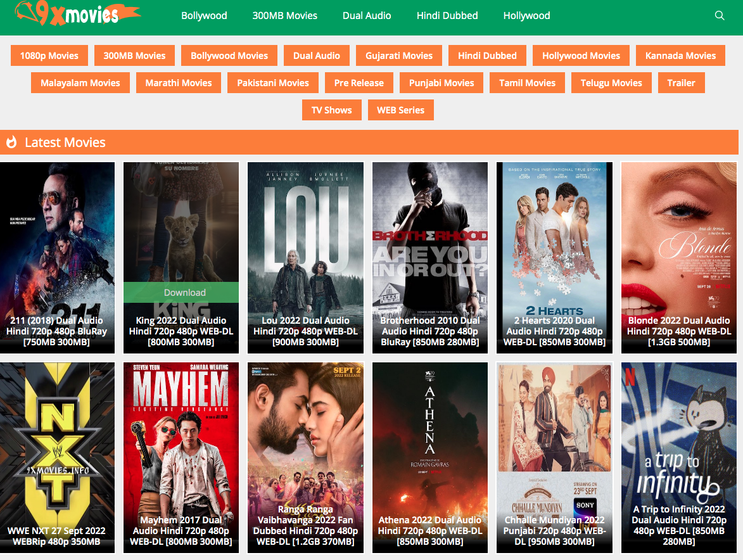The width and height of the screenshot is (743, 560).
Task: Click the 1080p Movies category button
Action: tap(49, 56)
